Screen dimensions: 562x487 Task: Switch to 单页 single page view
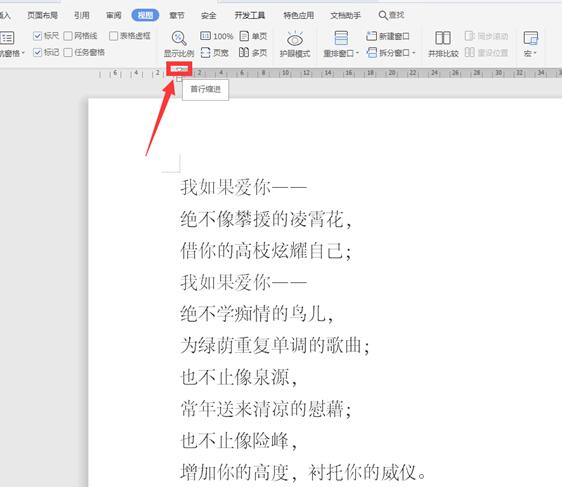[x=253, y=36]
